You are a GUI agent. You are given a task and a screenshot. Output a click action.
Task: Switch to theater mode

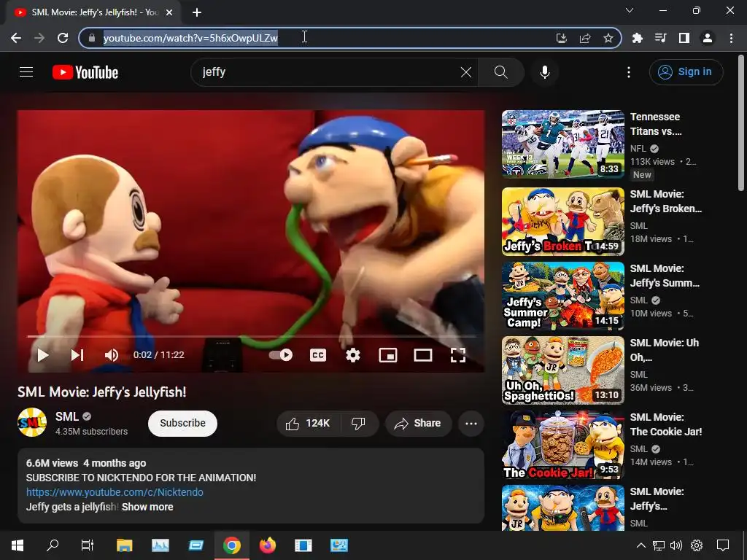click(423, 355)
